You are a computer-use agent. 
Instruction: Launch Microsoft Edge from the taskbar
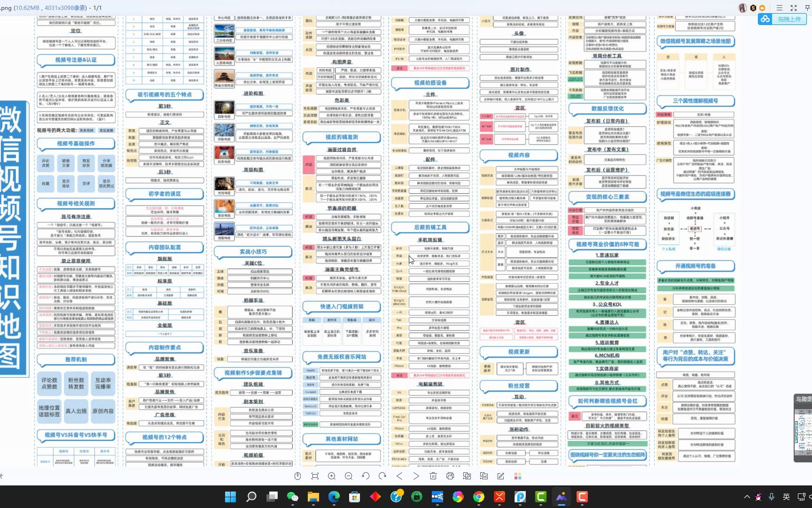pos(334,497)
